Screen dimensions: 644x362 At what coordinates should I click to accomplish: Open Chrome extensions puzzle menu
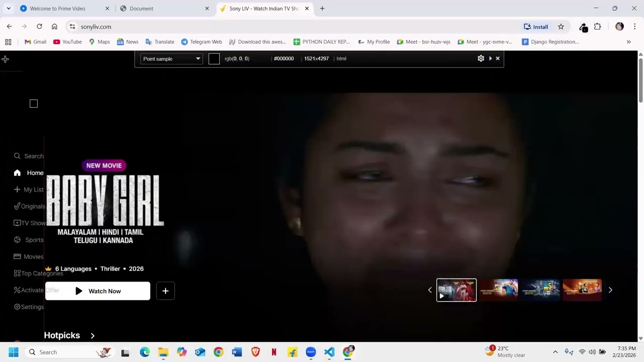coord(598,27)
